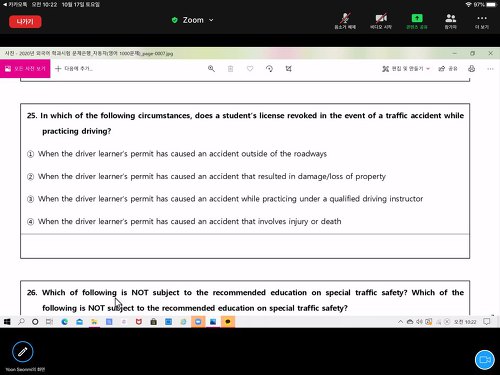Rotate the photo with the rotate icon
This screenshot has width=500, height=375.
coord(269,69)
